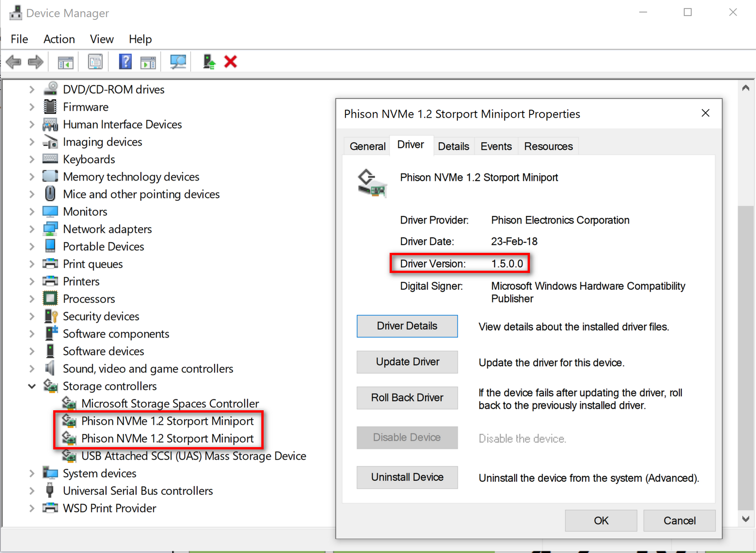
Task: Click the Roll Back Driver button
Action: (x=407, y=398)
